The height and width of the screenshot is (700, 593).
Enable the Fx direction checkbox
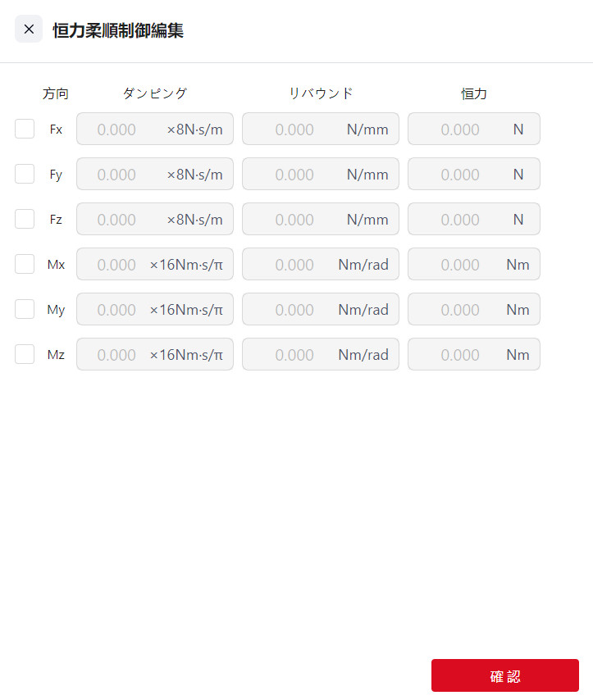(25, 129)
